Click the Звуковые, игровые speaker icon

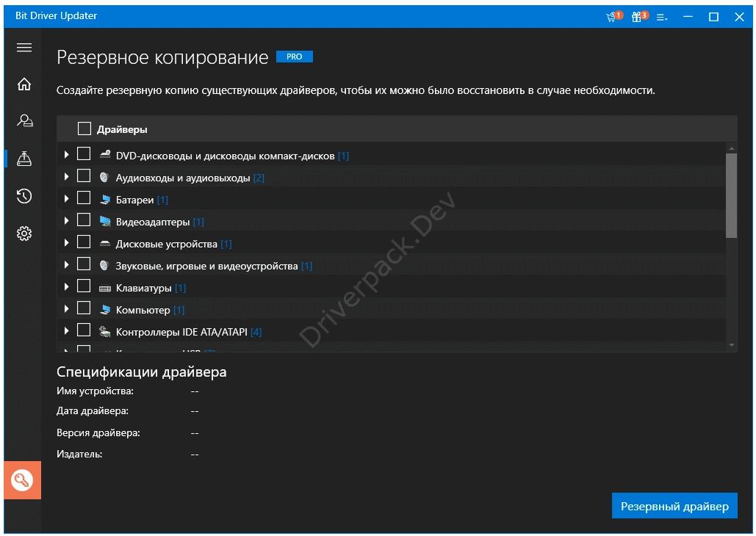coord(104,265)
